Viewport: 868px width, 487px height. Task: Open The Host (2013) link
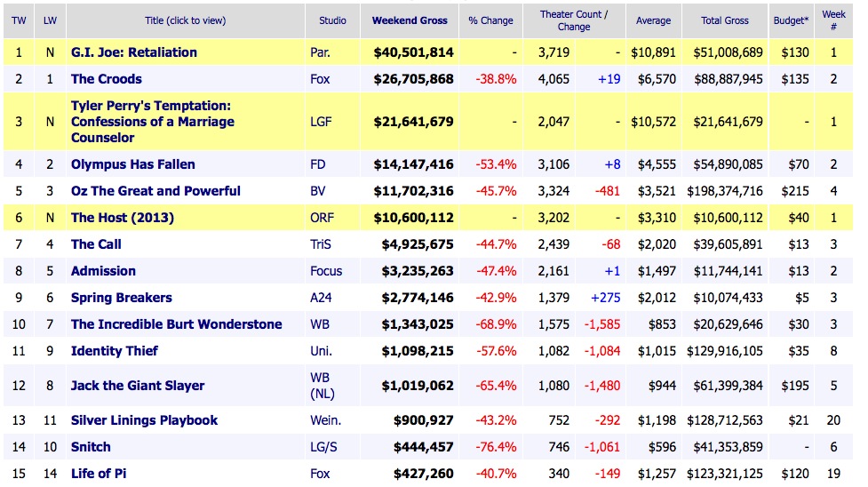tap(123, 218)
